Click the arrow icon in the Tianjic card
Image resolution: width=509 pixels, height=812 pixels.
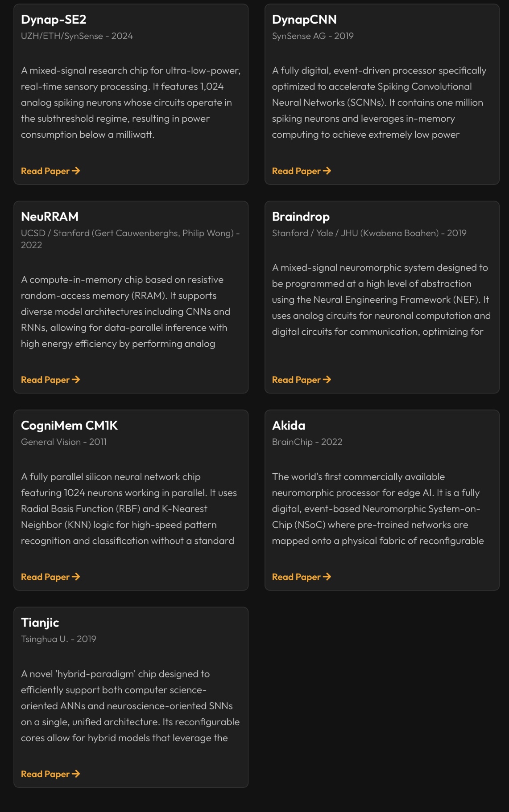76,774
